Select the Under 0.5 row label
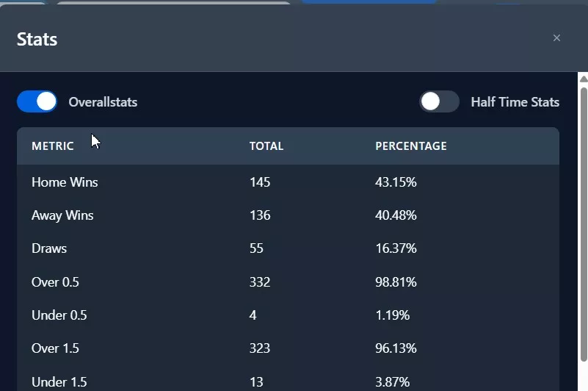The height and width of the screenshot is (391, 588). point(59,315)
